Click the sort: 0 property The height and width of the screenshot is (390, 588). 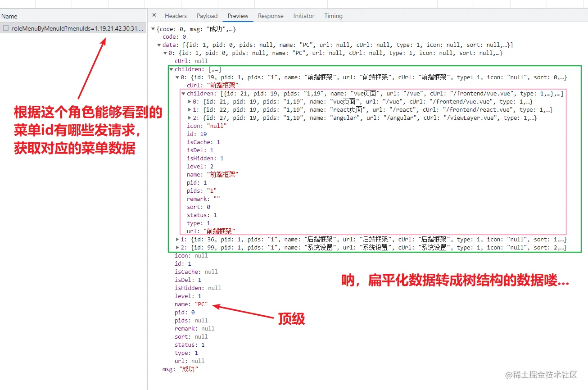point(199,207)
